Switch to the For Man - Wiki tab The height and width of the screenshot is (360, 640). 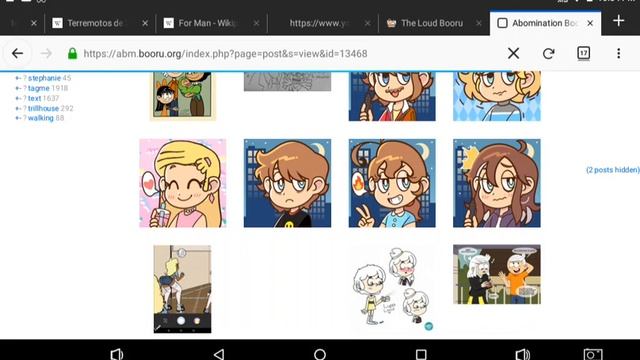(x=211, y=23)
